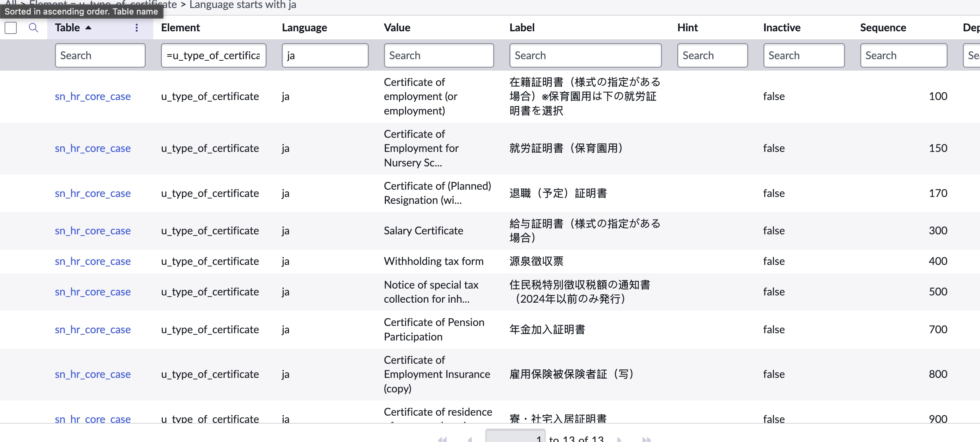Viewport: 980px width, 442px height.
Task: Open sn_hr_core_case link for Withholding tax form
Action: (x=93, y=261)
